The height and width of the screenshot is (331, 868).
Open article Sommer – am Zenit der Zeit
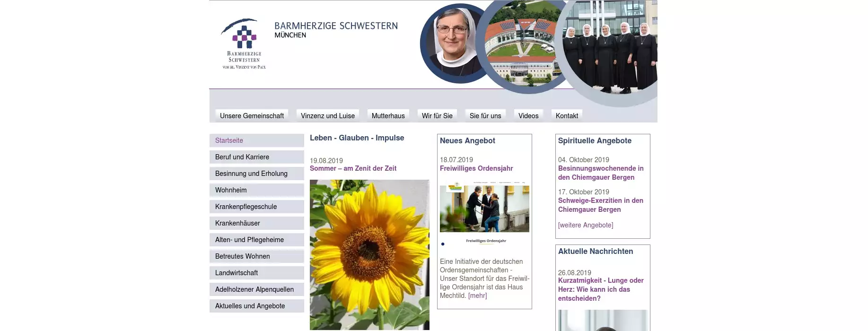(x=353, y=168)
